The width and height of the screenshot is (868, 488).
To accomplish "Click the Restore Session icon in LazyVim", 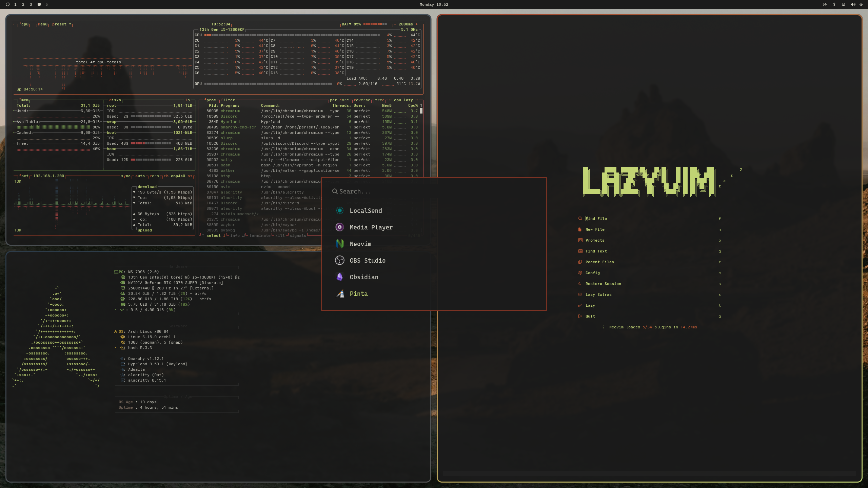I will pos(580,284).
